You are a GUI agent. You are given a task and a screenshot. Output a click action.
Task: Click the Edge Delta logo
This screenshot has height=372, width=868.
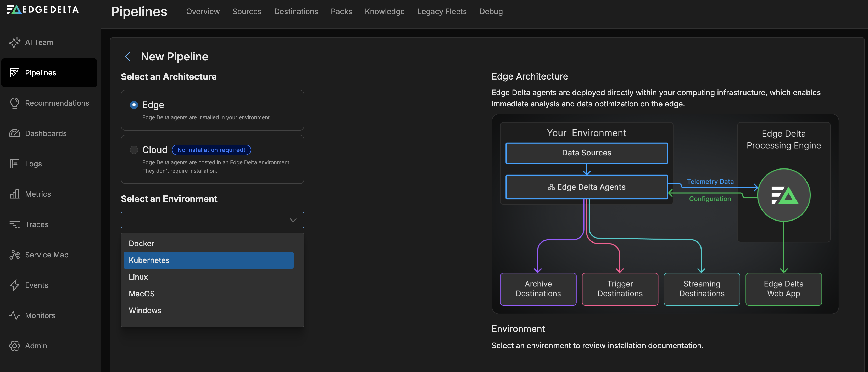click(43, 9)
